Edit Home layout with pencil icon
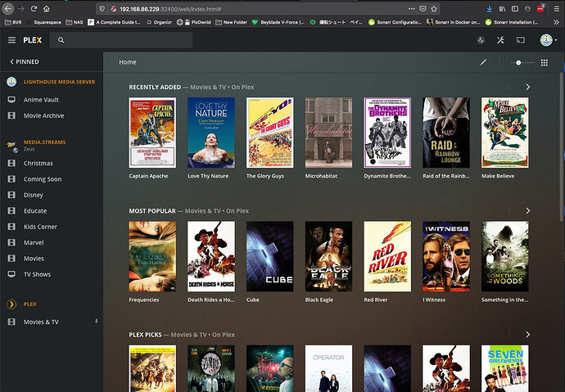The width and height of the screenshot is (565, 392). click(483, 62)
